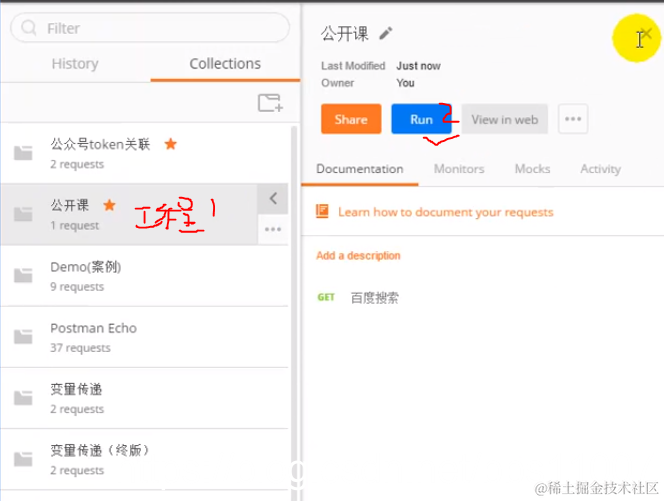The height and width of the screenshot is (501, 664).
Task: Select the Collections tab
Action: 225,64
